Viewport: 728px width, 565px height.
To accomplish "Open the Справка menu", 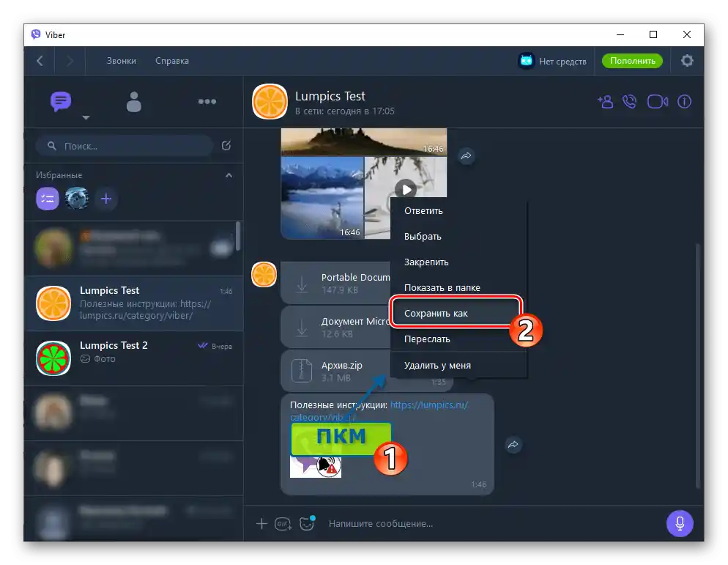I will (171, 61).
